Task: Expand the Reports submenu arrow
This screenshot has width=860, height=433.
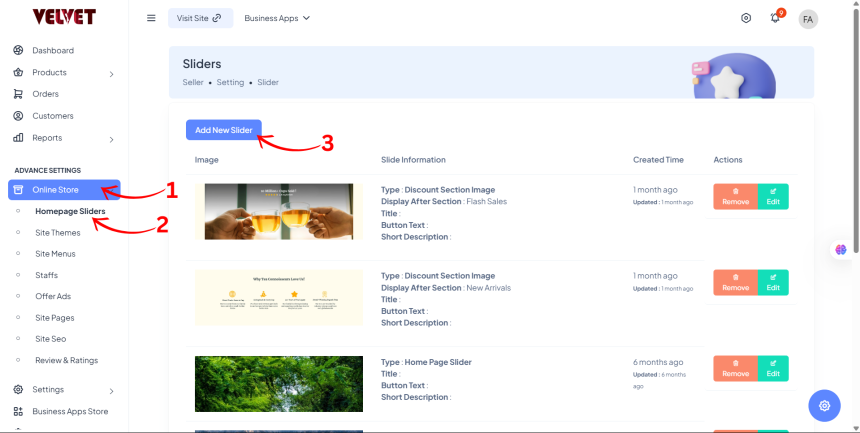Action: (x=111, y=139)
